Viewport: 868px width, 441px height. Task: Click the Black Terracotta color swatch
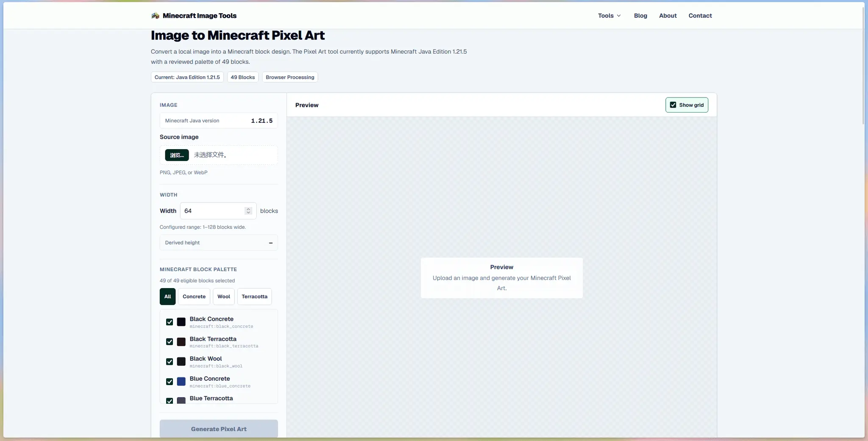pos(181,342)
